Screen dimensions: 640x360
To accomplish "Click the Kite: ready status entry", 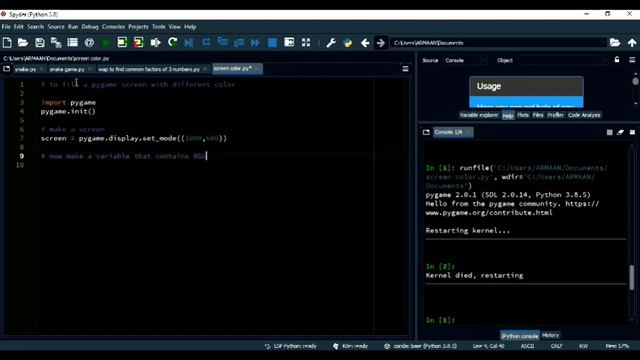I will (351, 346).
